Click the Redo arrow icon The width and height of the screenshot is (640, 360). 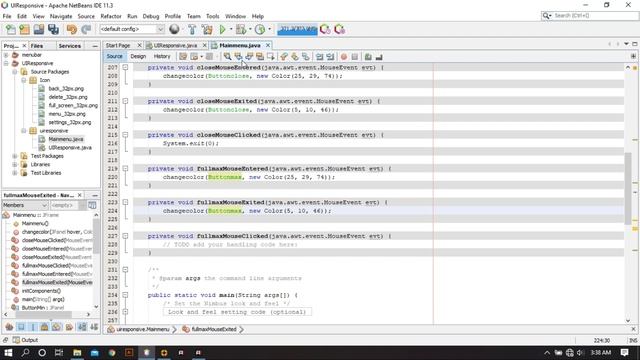pos(86,29)
